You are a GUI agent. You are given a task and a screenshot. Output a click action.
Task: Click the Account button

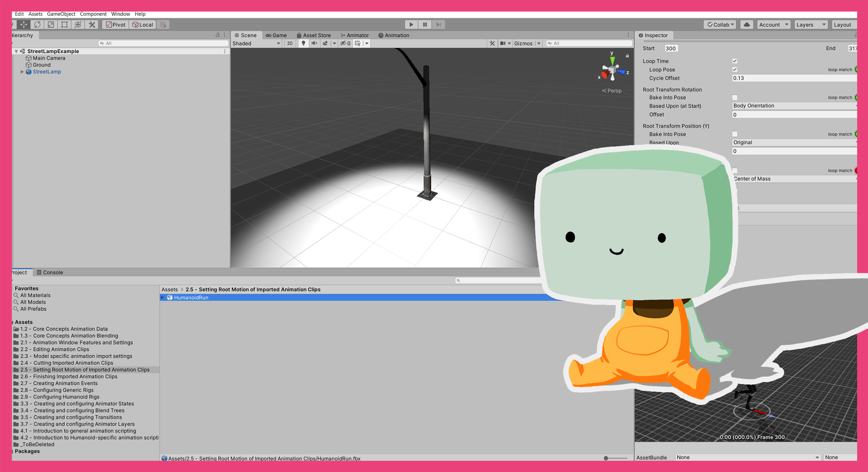click(x=771, y=24)
